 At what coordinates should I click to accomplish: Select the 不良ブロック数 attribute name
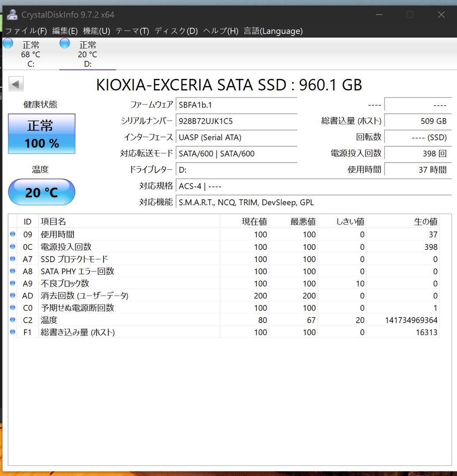(65, 283)
